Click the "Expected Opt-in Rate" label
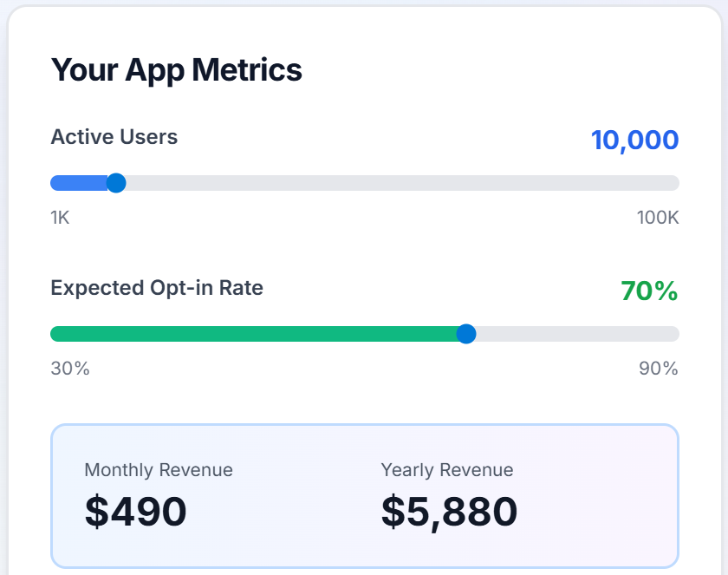 (x=157, y=288)
